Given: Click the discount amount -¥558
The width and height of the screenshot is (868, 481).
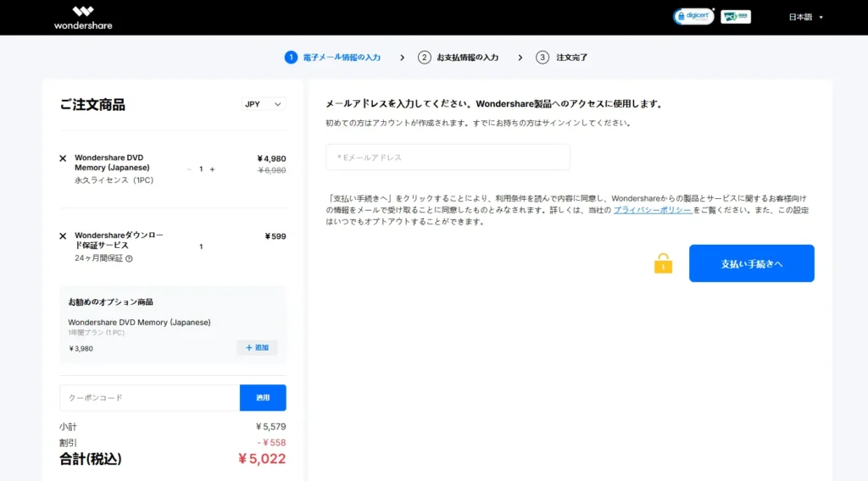Looking at the screenshot, I should click(271, 443).
